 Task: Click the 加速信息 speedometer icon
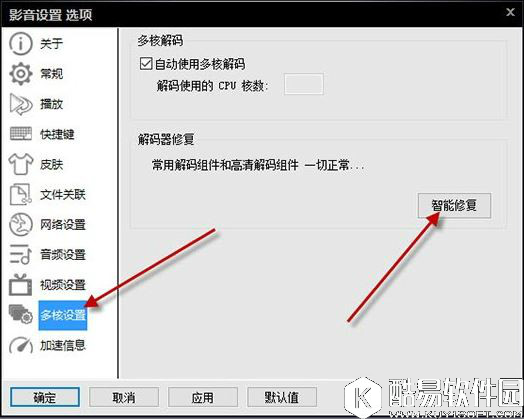[21, 345]
